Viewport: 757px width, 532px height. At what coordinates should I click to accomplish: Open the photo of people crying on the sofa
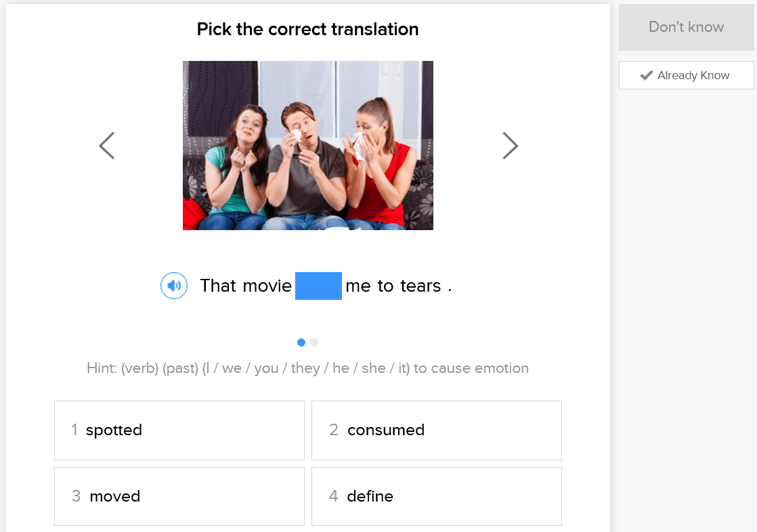pos(308,146)
